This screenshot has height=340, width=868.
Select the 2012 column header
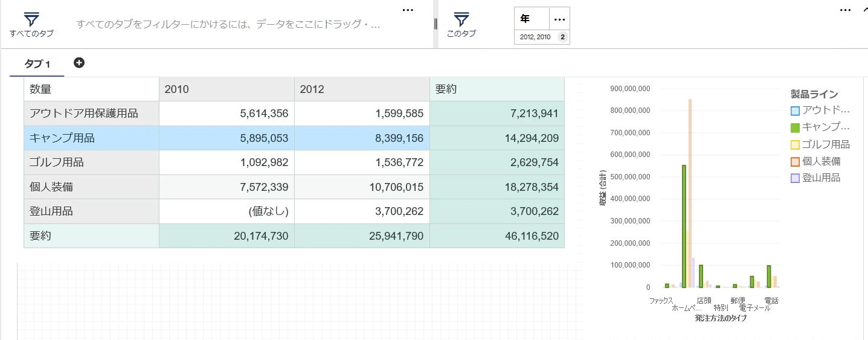pyautogui.click(x=362, y=89)
